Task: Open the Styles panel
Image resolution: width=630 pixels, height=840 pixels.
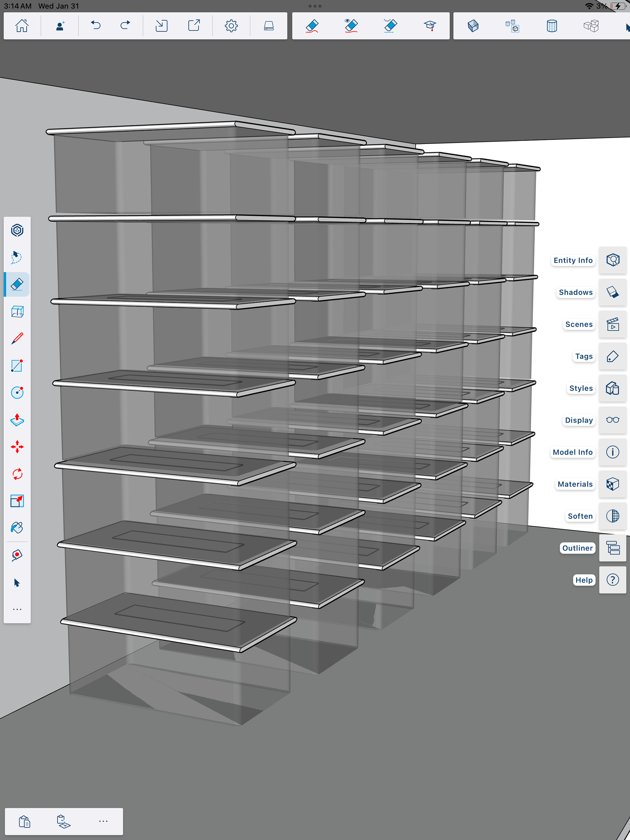Action: pyautogui.click(x=613, y=388)
